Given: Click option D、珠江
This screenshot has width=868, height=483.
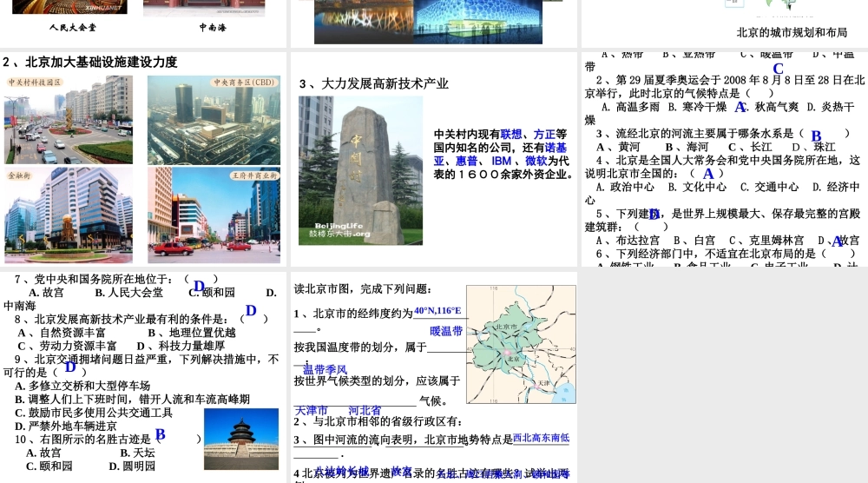Looking at the screenshot, I should pyautogui.click(x=814, y=147).
